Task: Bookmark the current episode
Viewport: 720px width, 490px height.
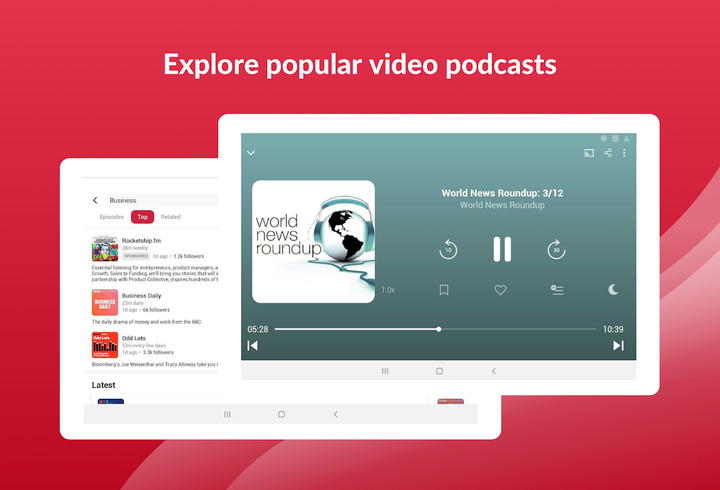Action: click(x=444, y=290)
